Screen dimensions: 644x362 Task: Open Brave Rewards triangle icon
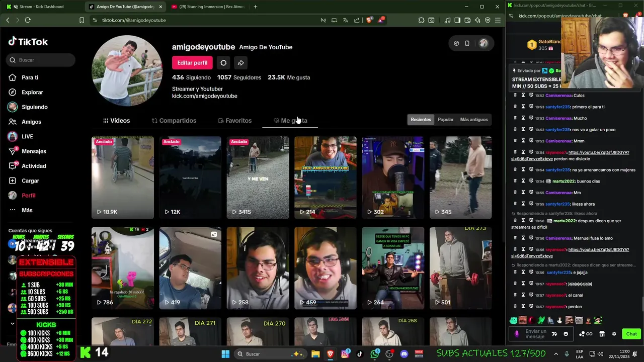(x=381, y=20)
